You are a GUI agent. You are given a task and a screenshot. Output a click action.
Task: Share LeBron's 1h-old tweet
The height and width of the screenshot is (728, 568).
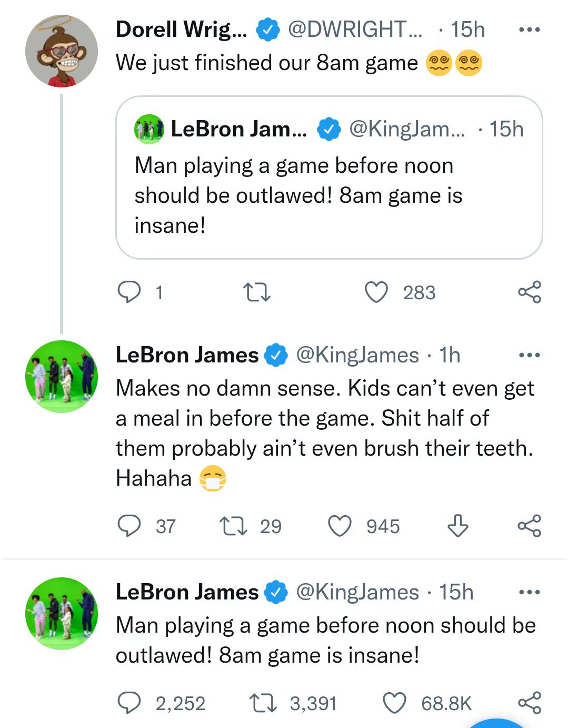point(529,526)
